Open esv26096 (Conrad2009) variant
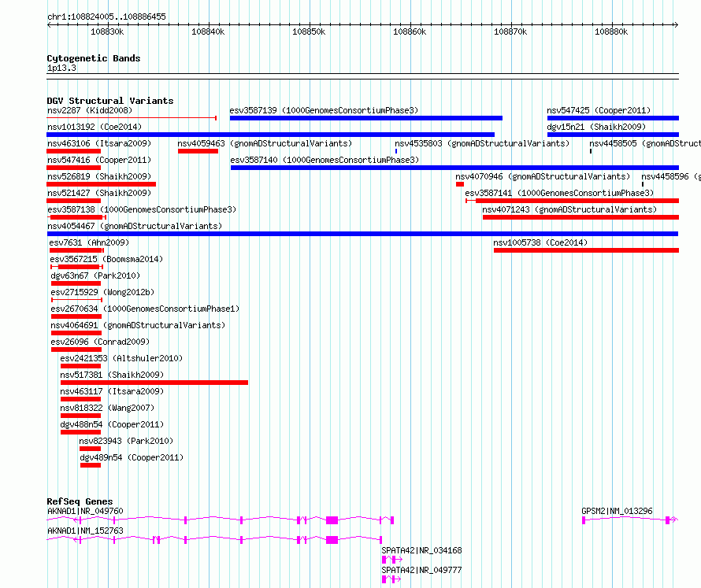 pos(100,342)
